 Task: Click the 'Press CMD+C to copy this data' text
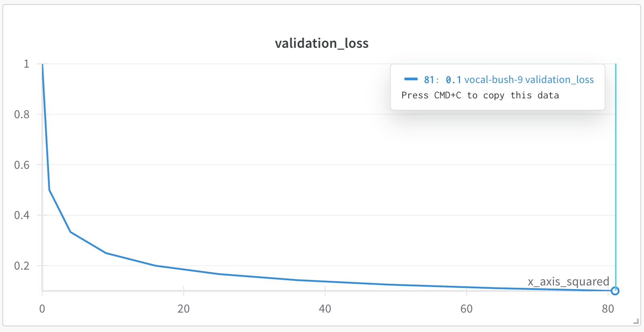point(480,96)
